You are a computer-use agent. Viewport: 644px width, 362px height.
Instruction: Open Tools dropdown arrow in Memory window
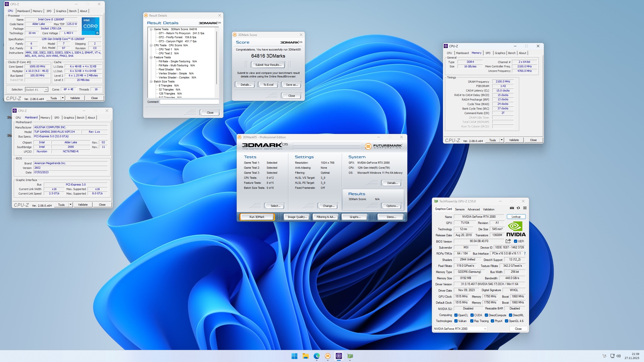tap(502, 140)
